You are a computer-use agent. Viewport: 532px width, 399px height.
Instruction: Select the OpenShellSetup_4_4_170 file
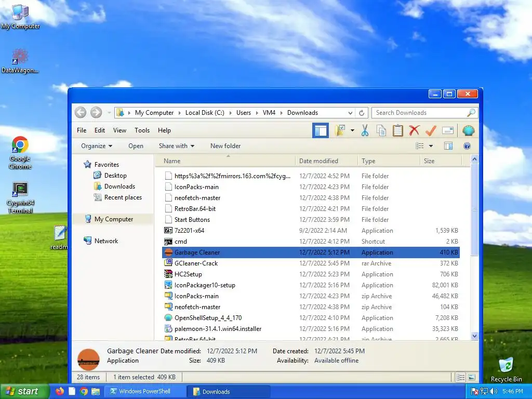[x=311, y=318]
